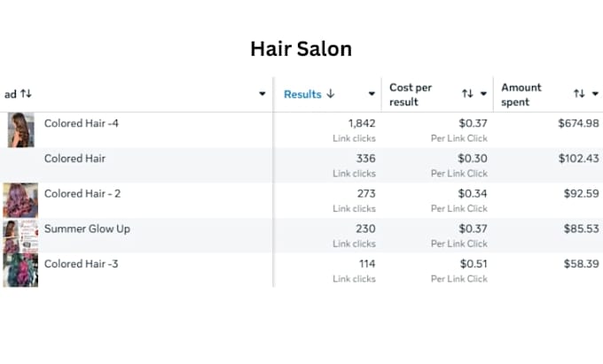Open the Summer Glow Up ad thumbnail
This screenshot has height=364, width=603.
pos(20,236)
